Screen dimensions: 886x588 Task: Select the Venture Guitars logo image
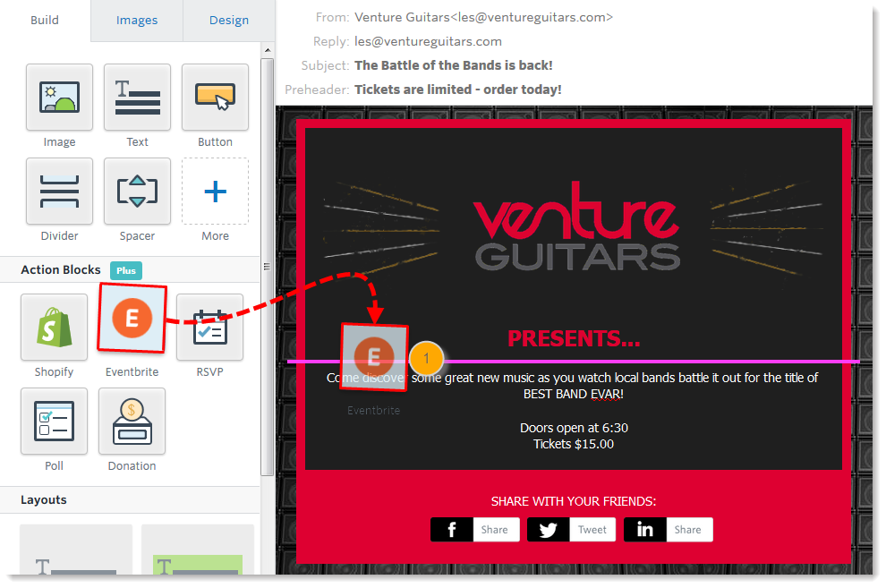click(x=575, y=226)
